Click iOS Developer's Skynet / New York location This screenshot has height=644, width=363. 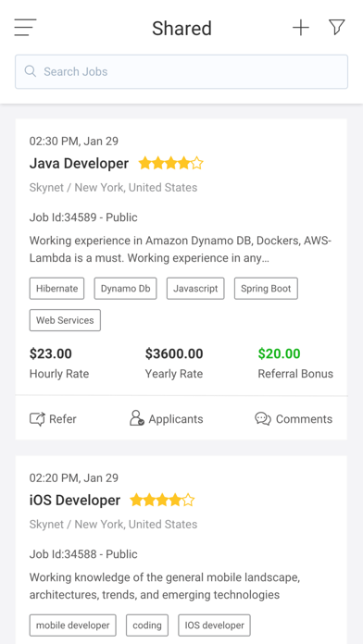[x=113, y=525]
